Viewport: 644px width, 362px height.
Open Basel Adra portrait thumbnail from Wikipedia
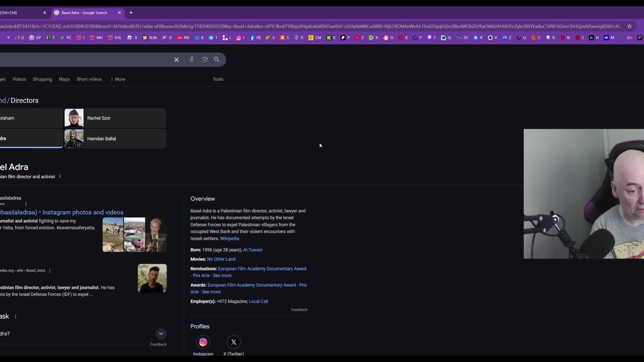point(152,278)
